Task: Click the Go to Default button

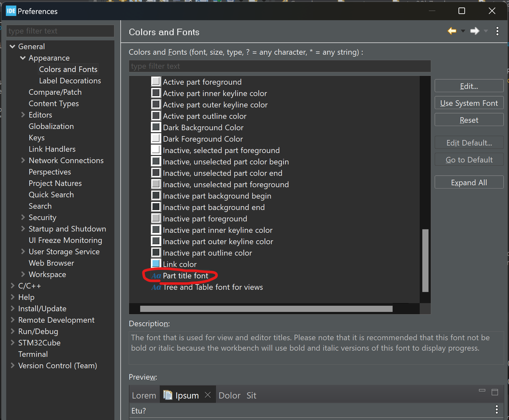Action: 469,159
